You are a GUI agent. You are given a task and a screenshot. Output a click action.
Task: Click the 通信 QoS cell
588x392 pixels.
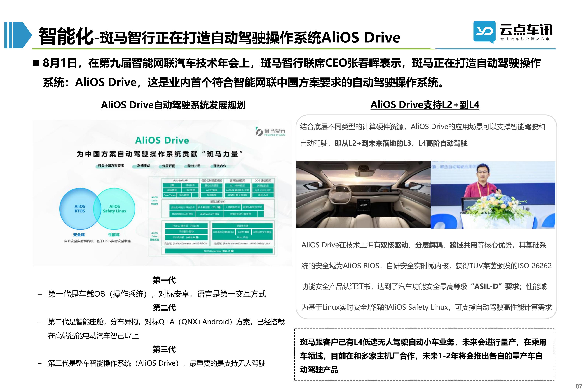pos(263,195)
